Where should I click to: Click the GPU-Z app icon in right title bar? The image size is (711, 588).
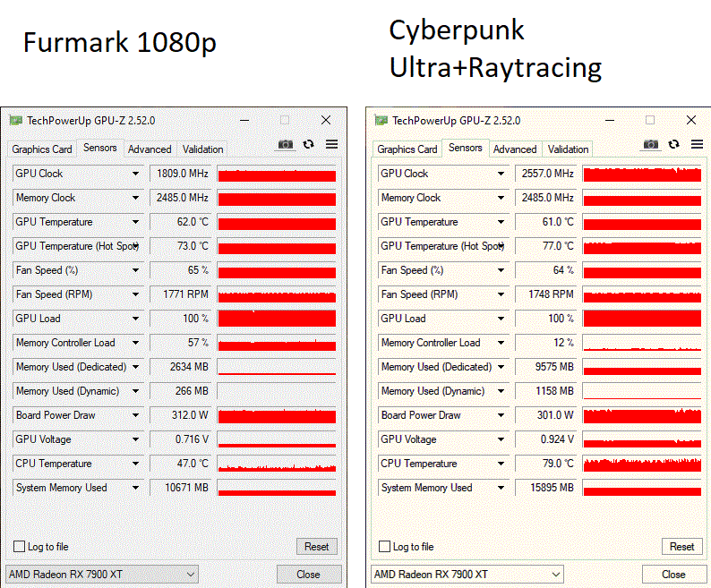(381, 121)
